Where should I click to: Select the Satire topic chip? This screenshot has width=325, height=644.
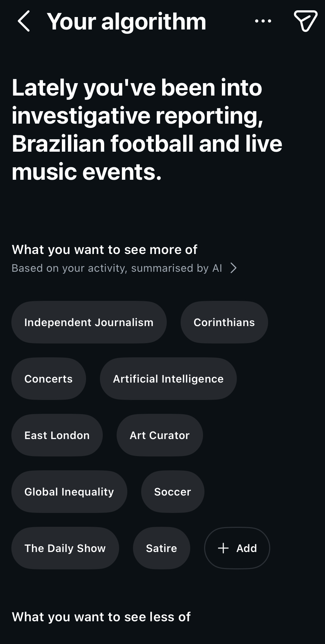coord(161,548)
